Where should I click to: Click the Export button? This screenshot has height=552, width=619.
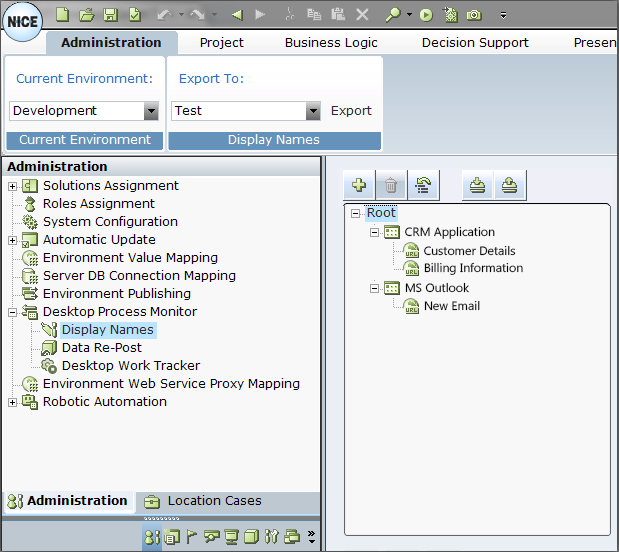pyautogui.click(x=351, y=111)
